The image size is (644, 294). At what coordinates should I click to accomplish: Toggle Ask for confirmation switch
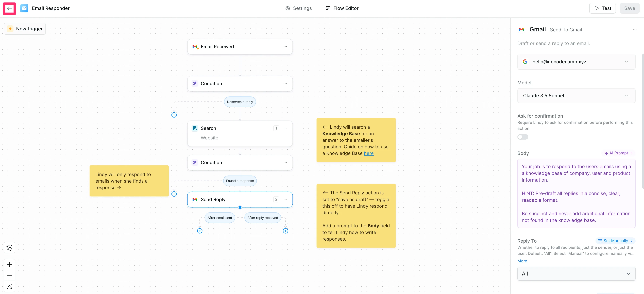click(x=522, y=137)
